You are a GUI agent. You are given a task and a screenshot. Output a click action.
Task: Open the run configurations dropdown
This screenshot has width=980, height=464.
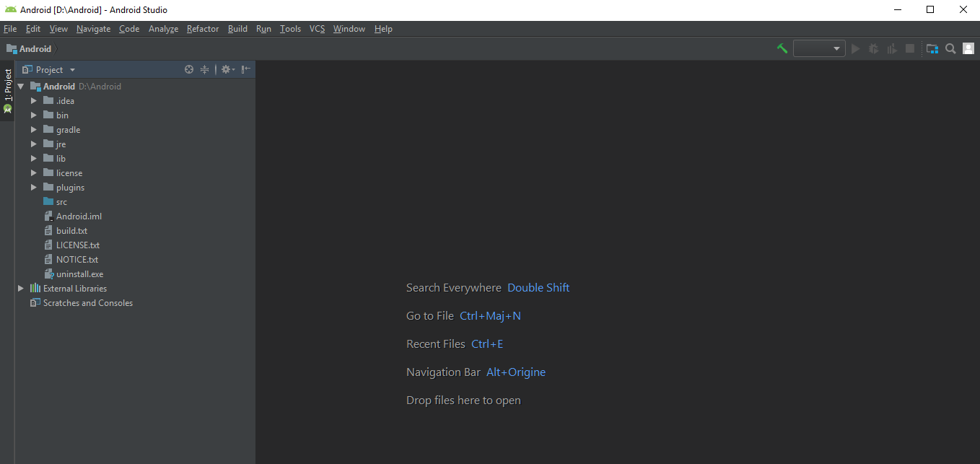coord(819,48)
